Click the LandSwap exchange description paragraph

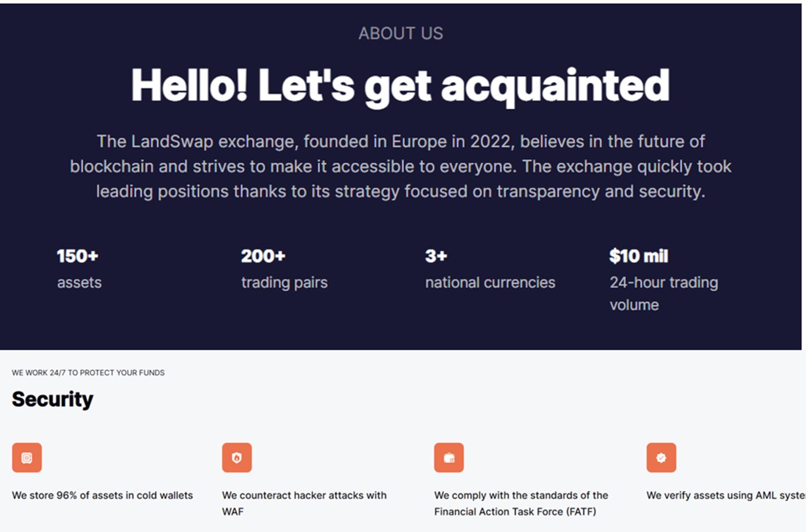coord(401,166)
